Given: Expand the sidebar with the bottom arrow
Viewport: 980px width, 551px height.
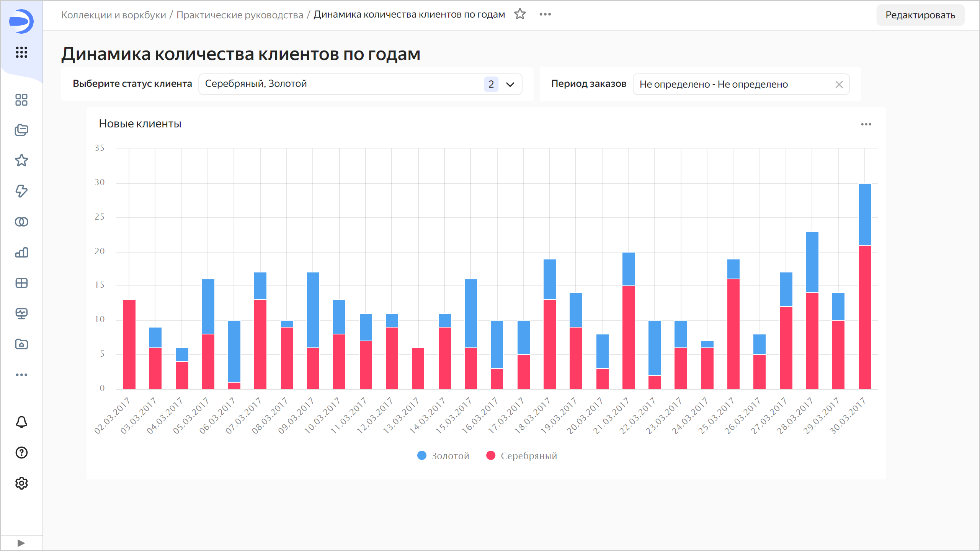Looking at the screenshot, I should [21, 543].
